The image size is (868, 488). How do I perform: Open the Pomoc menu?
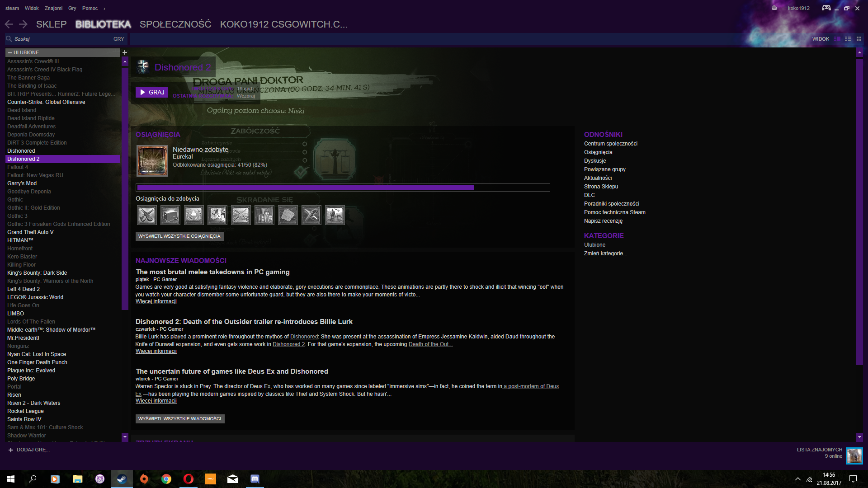tap(90, 8)
